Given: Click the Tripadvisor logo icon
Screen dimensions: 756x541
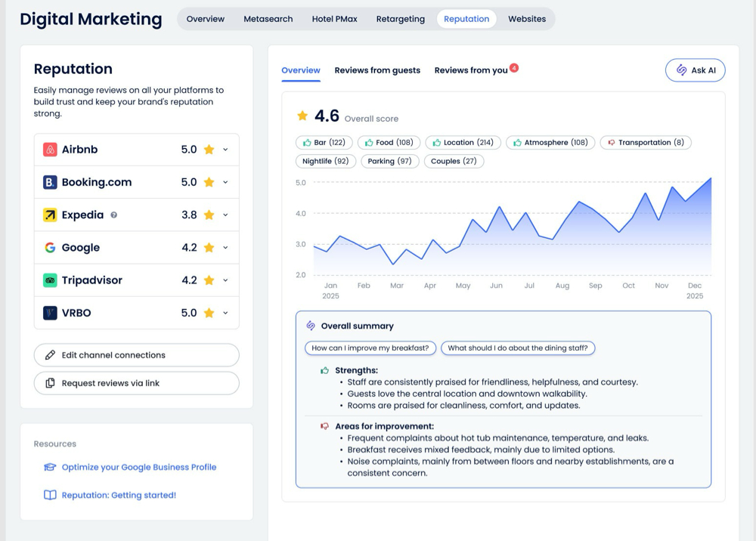Looking at the screenshot, I should (x=50, y=280).
